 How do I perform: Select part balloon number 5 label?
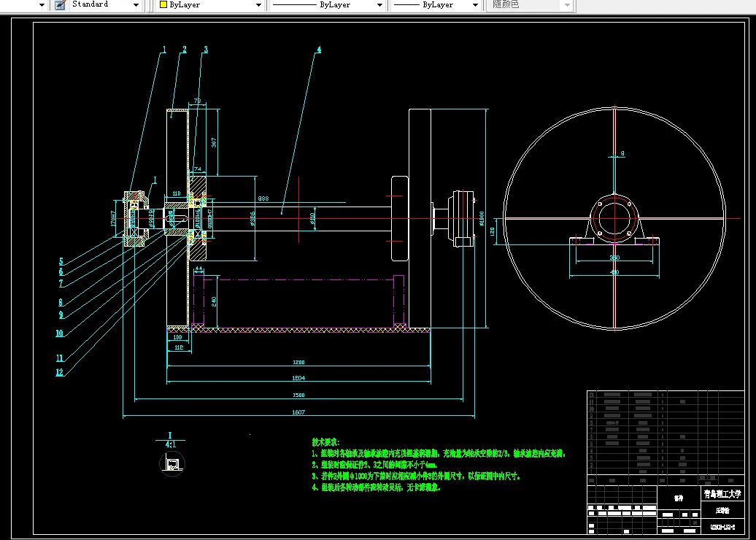(61, 261)
